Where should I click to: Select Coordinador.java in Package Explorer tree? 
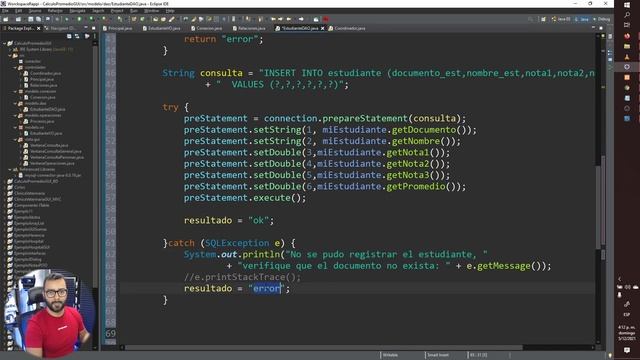click(x=45, y=73)
